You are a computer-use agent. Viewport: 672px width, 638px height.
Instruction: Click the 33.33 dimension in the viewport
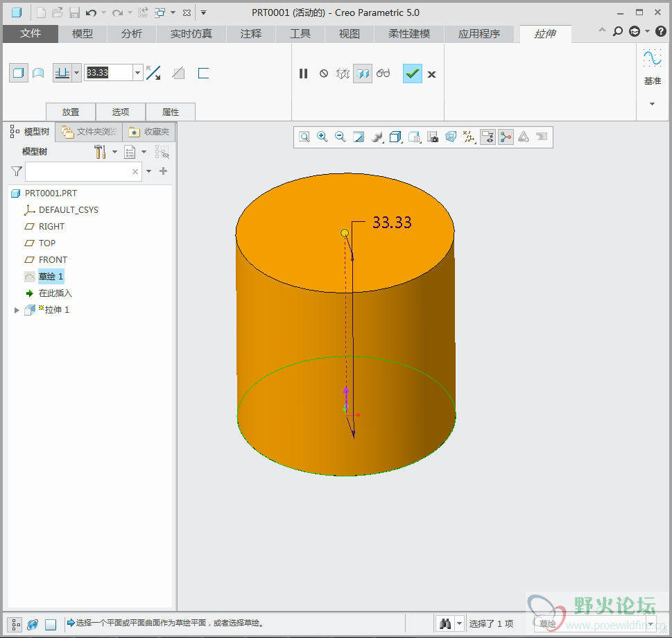click(x=392, y=223)
